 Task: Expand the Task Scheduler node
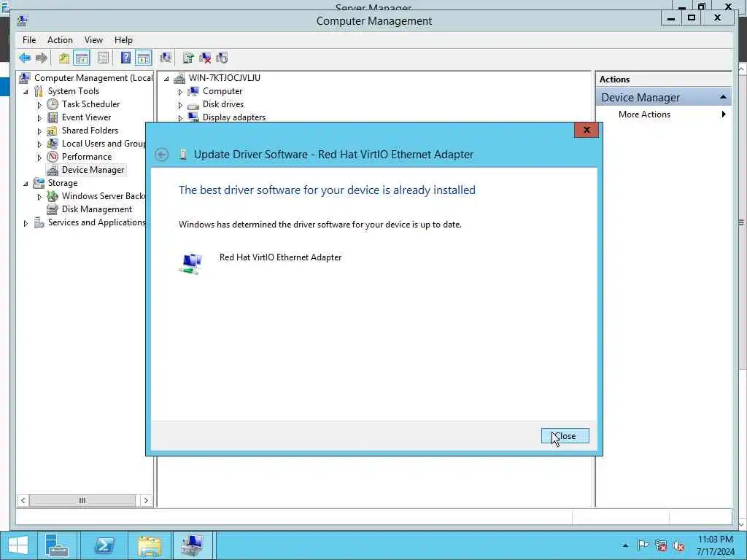(39, 105)
